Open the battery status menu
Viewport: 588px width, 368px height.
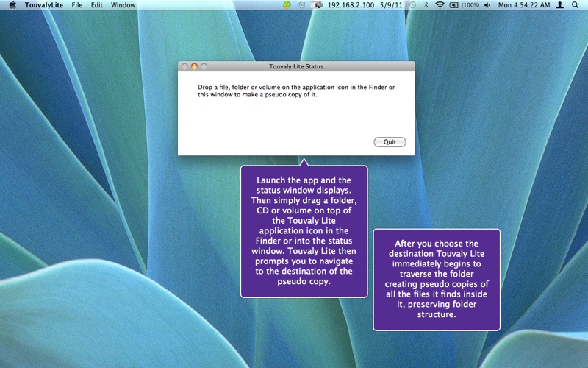(x=465, y=5)
